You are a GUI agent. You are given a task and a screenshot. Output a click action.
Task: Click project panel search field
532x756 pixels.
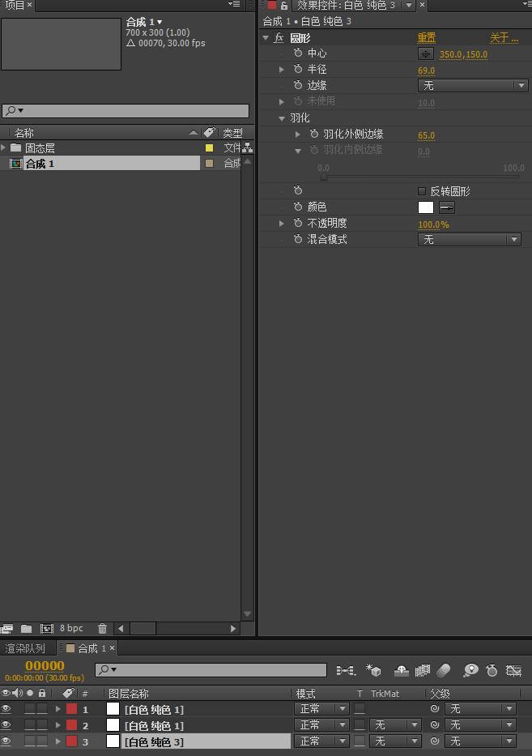point(126,110)
